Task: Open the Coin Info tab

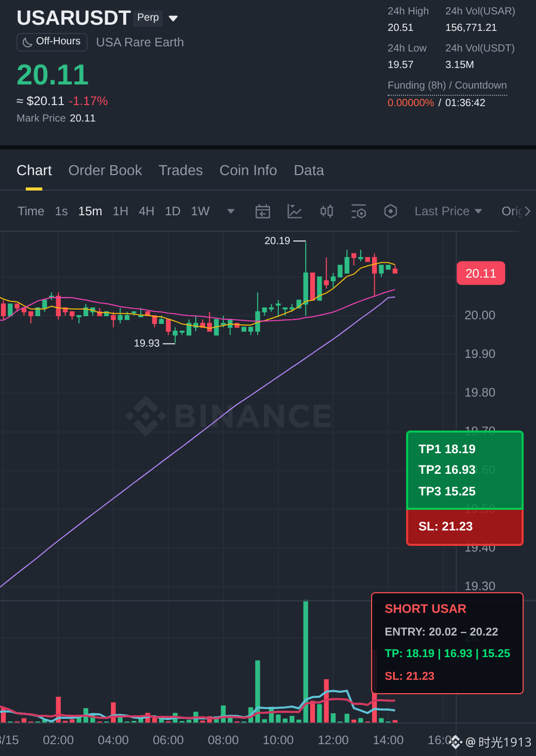Action: pos(248,170)
